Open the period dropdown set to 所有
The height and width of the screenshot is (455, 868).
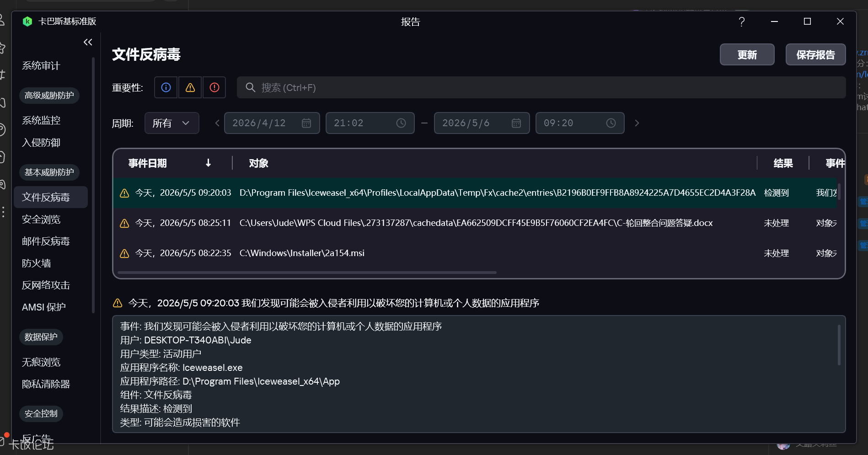171,123
